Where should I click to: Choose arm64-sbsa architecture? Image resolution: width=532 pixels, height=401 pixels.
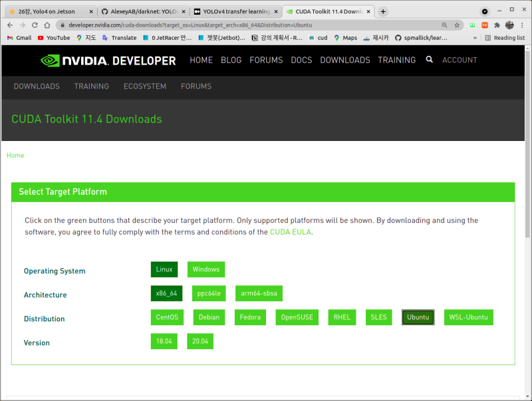(x=259, y=293)
